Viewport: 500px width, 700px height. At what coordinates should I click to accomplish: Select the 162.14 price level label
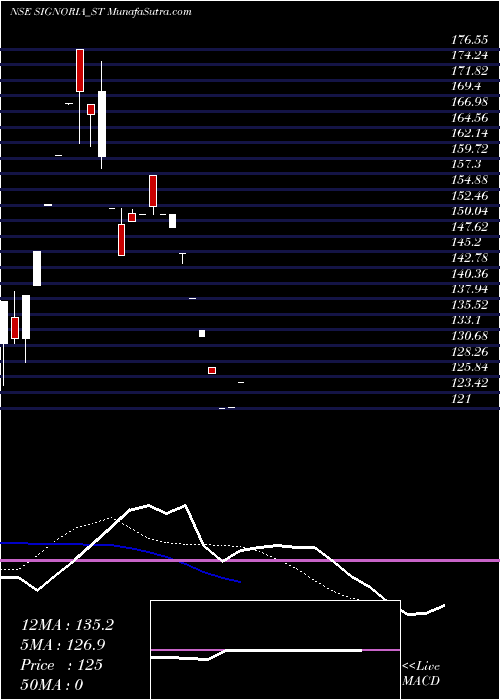pos(469,133)
